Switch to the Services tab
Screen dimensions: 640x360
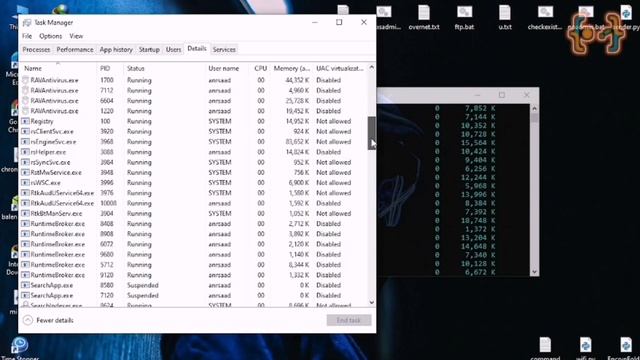[x=224, y=49]
